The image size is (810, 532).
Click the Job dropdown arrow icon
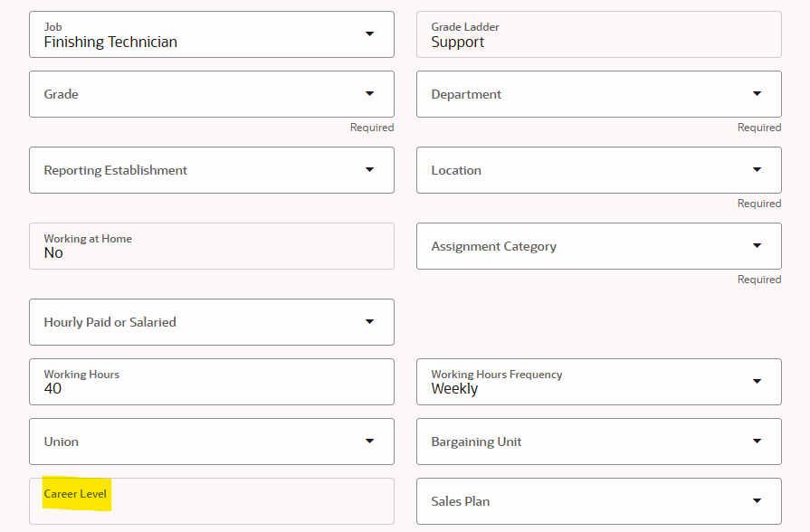[x=370, y=33]
